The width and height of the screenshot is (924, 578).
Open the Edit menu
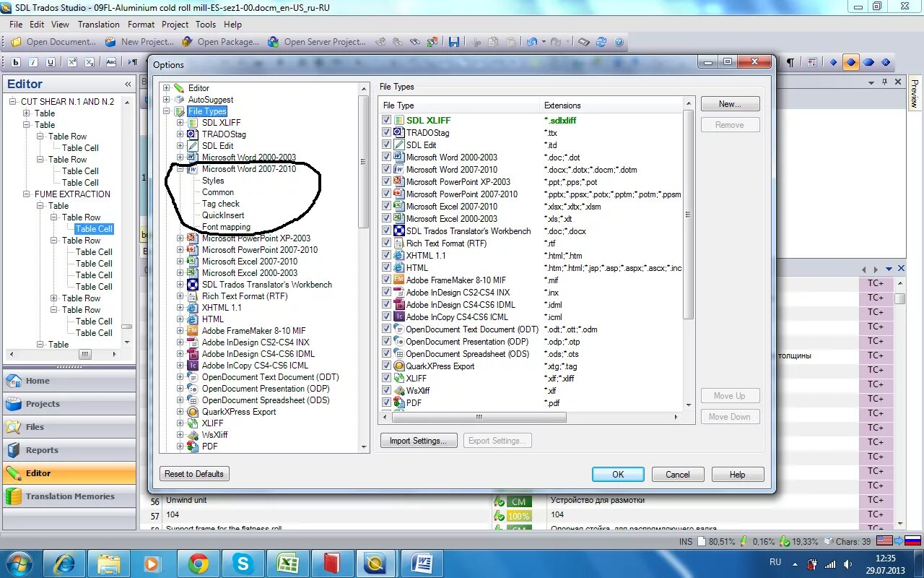37,24
